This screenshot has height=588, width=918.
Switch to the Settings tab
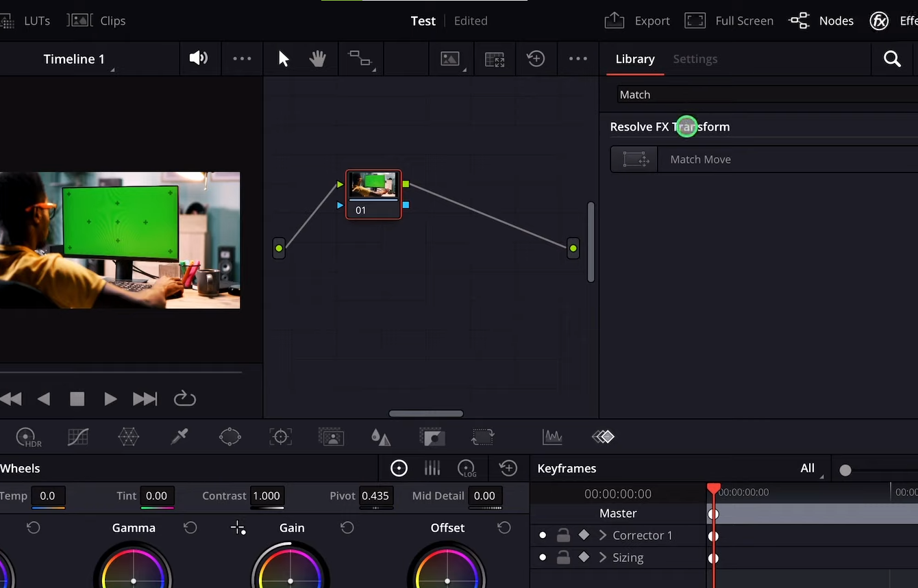[695, 59]
